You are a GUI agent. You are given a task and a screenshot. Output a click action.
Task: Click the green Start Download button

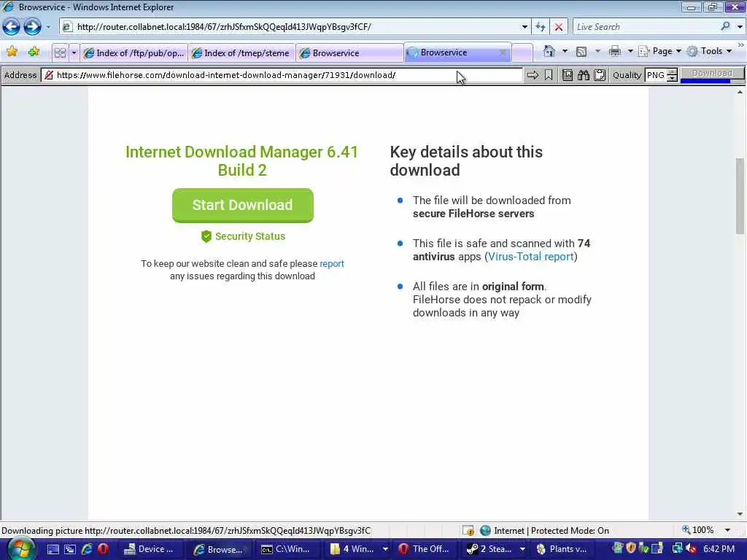point(242,205)
